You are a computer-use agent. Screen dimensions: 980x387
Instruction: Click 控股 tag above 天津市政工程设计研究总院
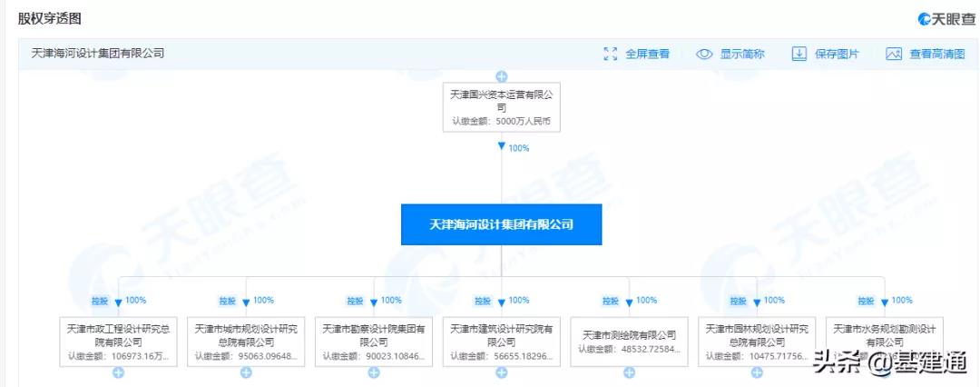[100, 302]
